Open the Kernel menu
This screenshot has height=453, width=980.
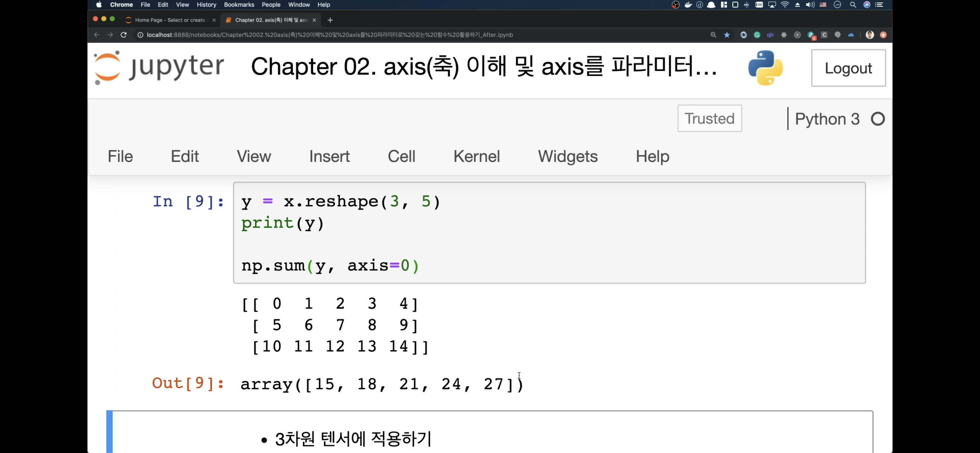coord(476,156)
